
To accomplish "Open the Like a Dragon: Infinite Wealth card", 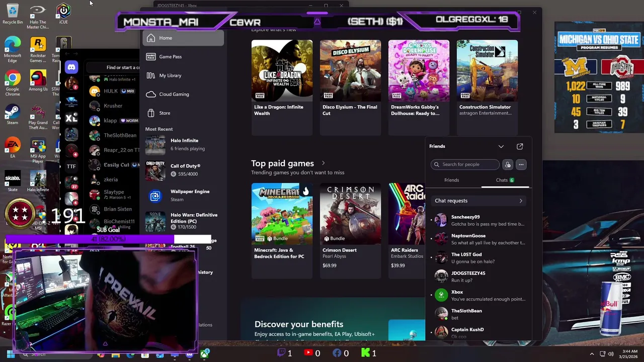I will (282, 87).
